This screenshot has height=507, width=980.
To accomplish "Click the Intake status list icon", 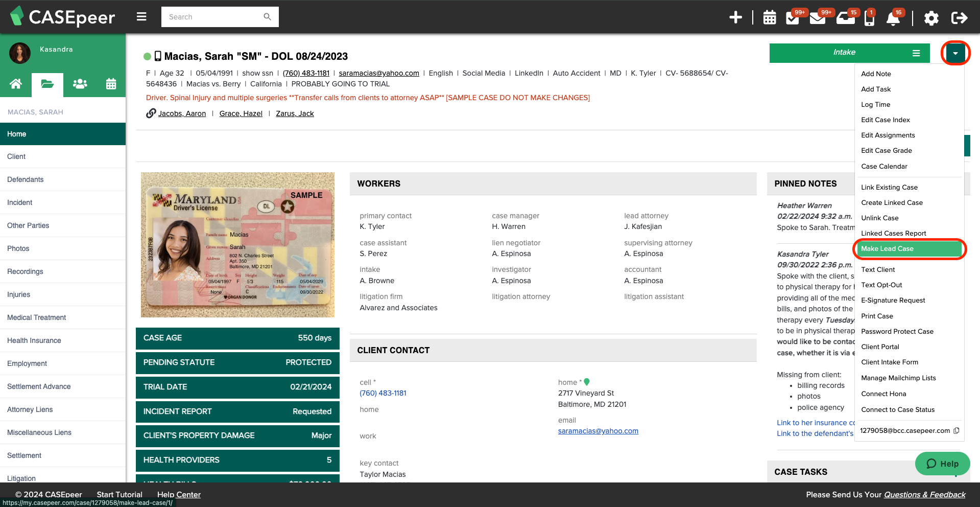I will tap(916, 53).
